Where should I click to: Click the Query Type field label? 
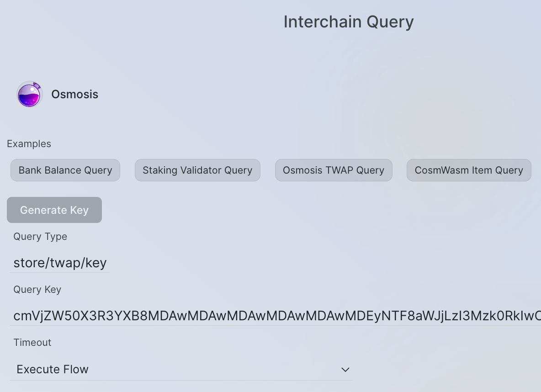pyautogui.click(x=40, y=237)
